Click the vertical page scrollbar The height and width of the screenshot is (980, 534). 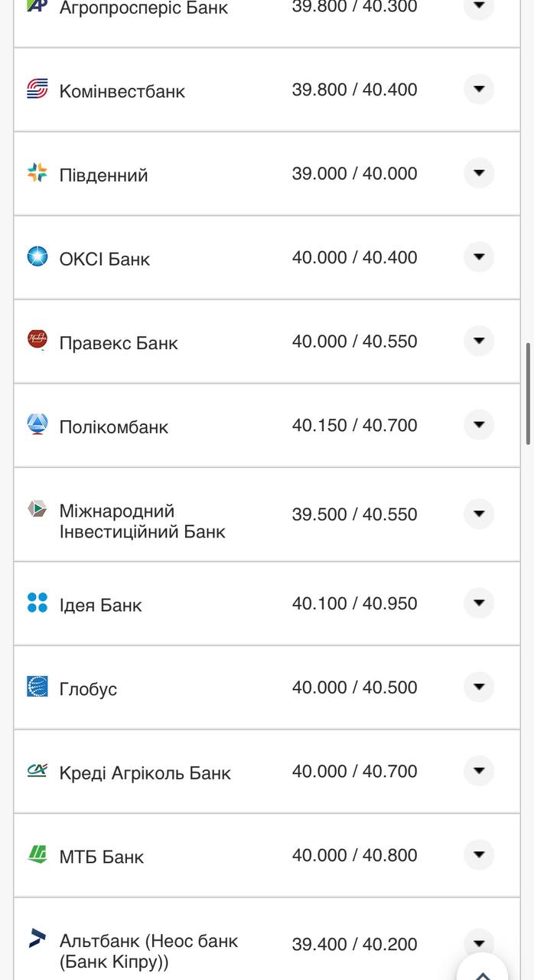(528, 394)
